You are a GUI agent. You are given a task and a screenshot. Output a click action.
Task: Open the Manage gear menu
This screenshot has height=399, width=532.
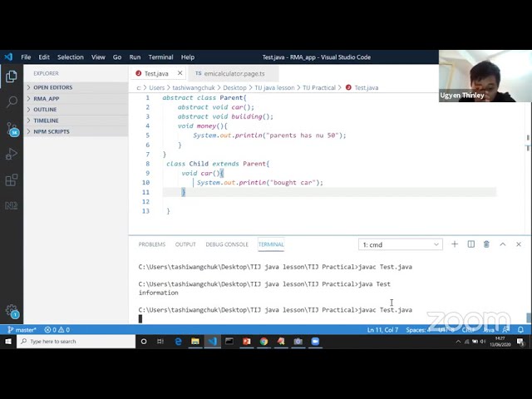point(12,310)
